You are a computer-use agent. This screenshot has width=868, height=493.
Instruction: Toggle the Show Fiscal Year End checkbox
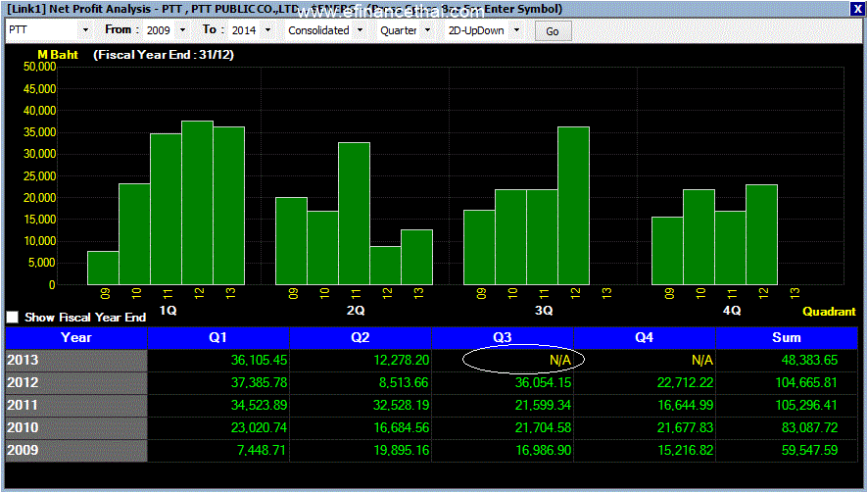12,317
